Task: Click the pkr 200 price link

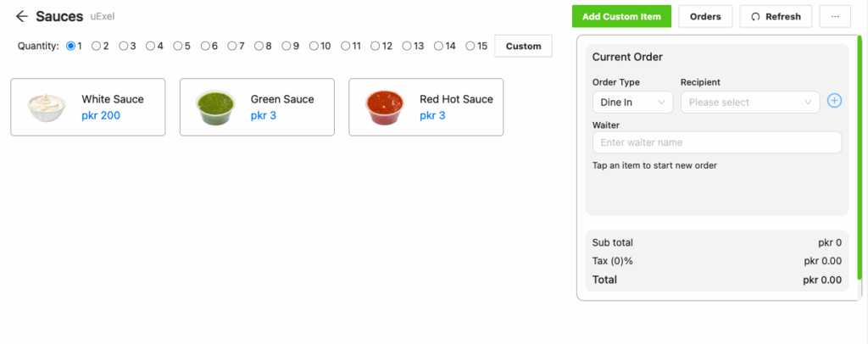Action: click(x=101, y=115)
